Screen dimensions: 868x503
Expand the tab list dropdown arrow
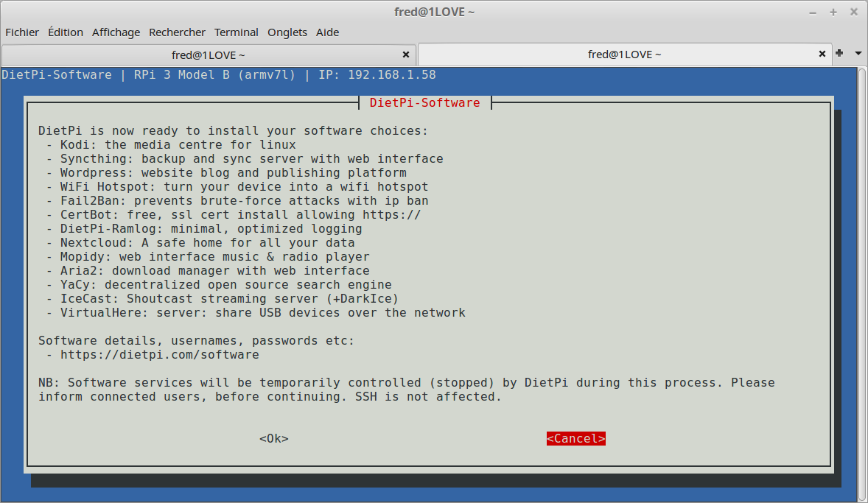(x=858, y=54)
